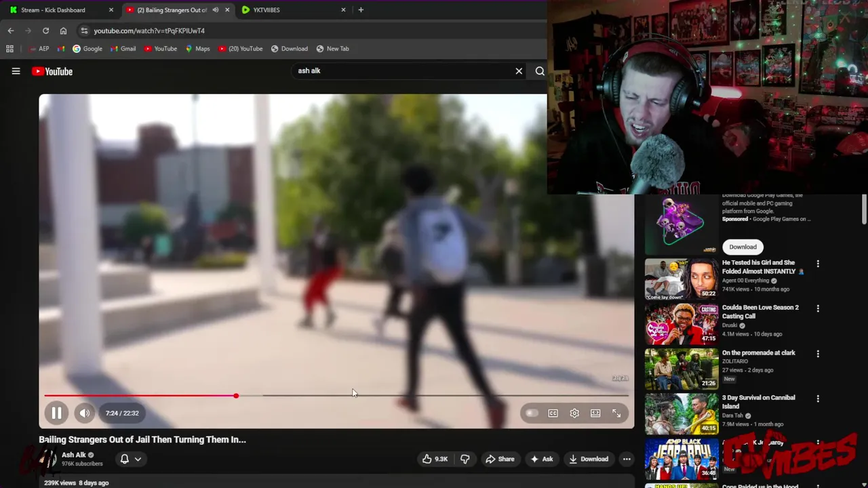Go to the YouTube home logo
The width and height of the screenshot is (868, 488).
[52, 71]
